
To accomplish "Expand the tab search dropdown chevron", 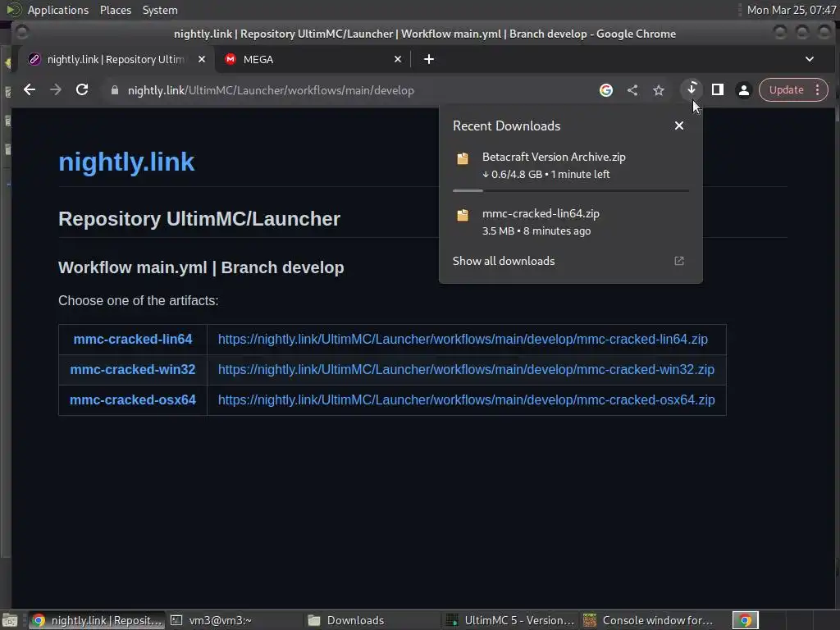I will tap(810, 59).
